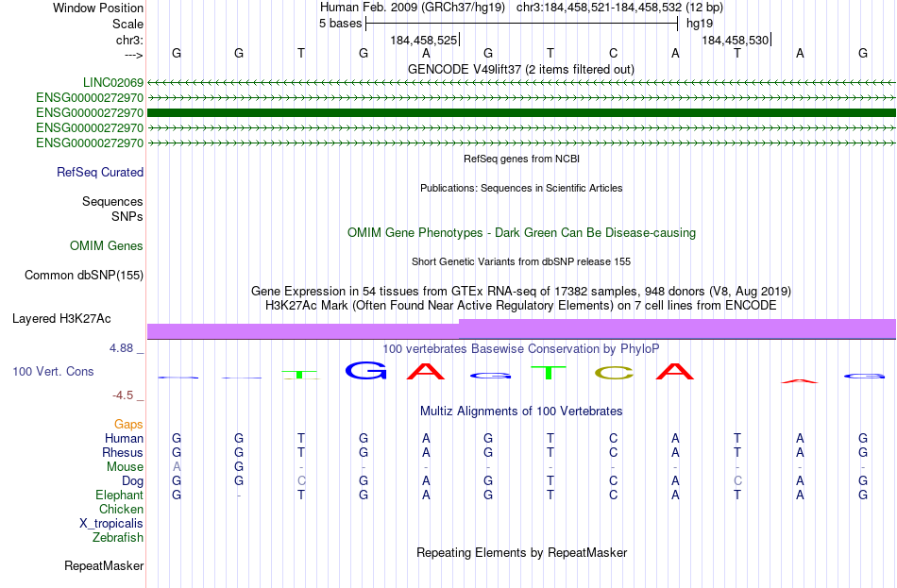
Task: Click the H3K27Ac Mark ENCODE track title
Action: coord(521,306)
